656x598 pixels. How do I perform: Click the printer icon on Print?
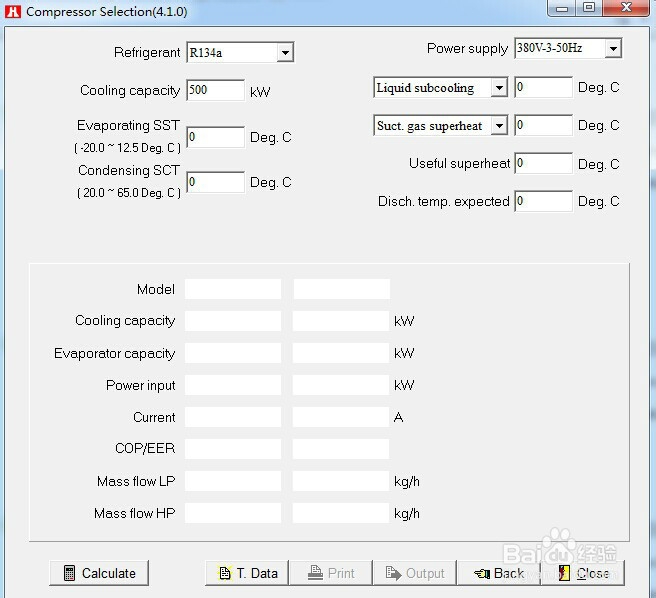315,572
